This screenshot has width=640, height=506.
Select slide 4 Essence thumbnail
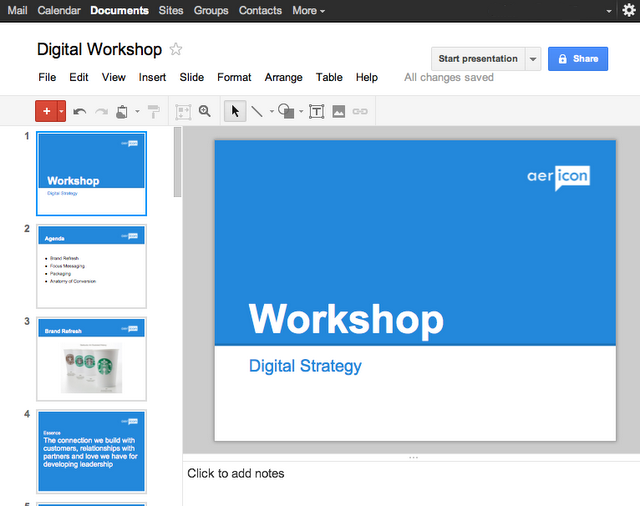click(91, 451)
